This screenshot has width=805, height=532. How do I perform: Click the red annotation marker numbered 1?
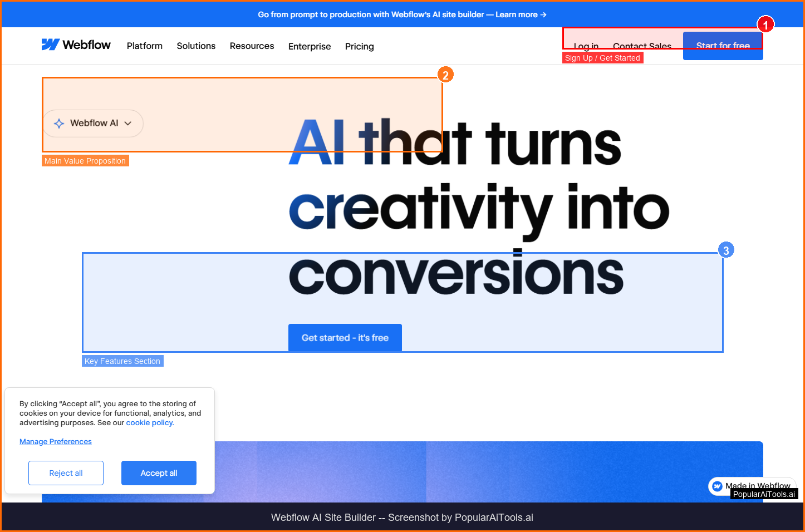[x=765, y=25]
